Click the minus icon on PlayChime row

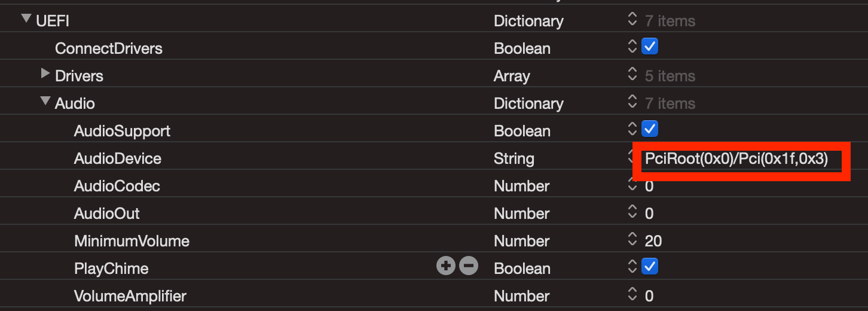click(x=469, y=266)
